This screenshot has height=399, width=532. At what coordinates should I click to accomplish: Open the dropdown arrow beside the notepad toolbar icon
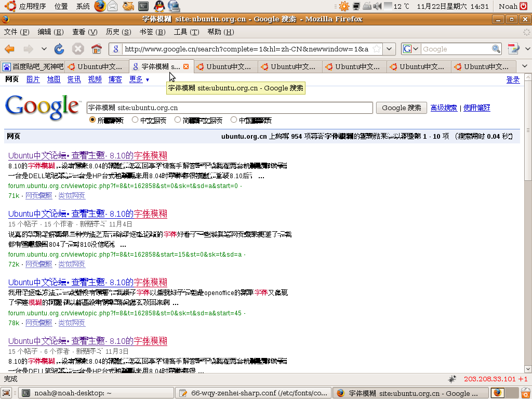click(x=527, y=49)
